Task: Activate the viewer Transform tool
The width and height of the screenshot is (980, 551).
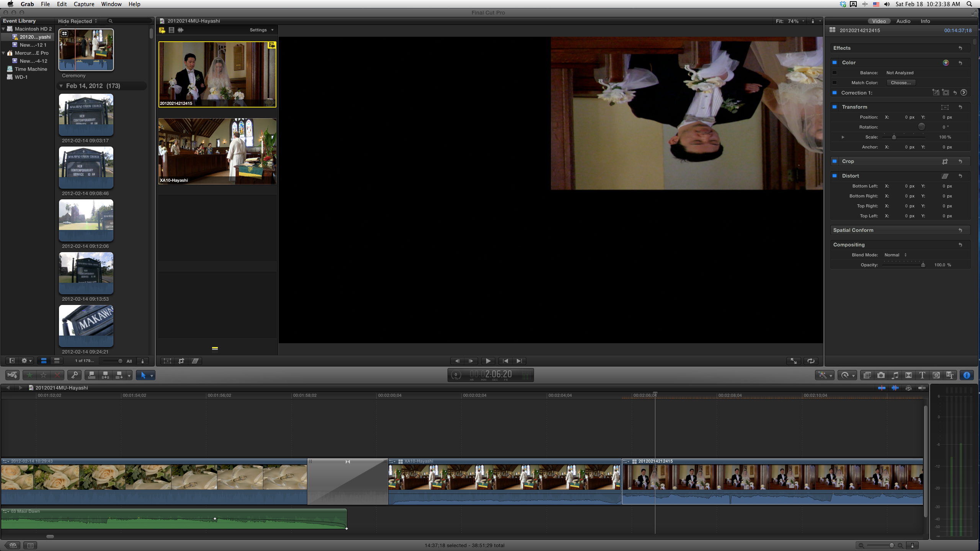Action: pos(167,361)
